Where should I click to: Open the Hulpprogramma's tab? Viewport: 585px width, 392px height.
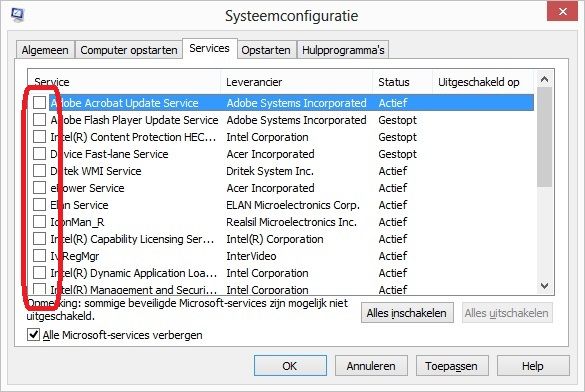pos(343,50)
